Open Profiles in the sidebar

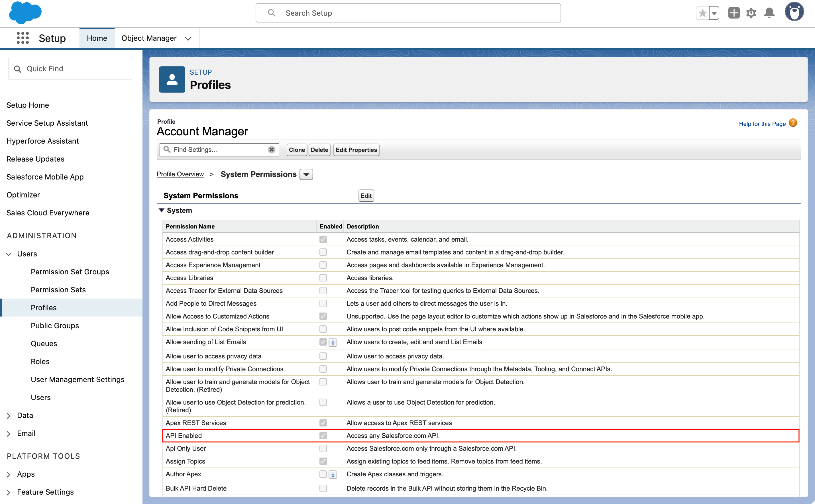pyautogui.click(x=44, y=308)
